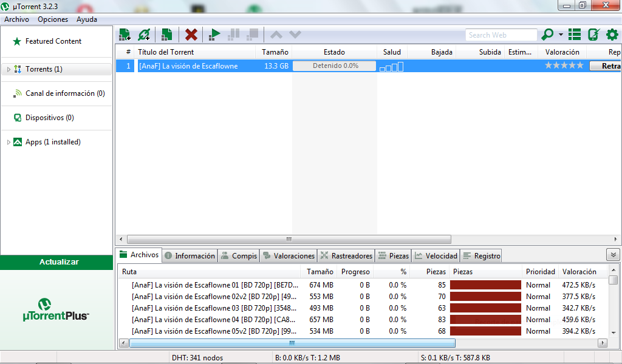Click the Retra button in the torrent row
This screenshot has height=364, width=622.
pos(606,66)
